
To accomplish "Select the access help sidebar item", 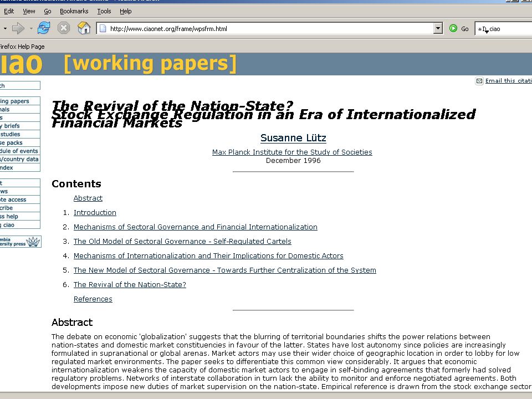I will [20, 217].
